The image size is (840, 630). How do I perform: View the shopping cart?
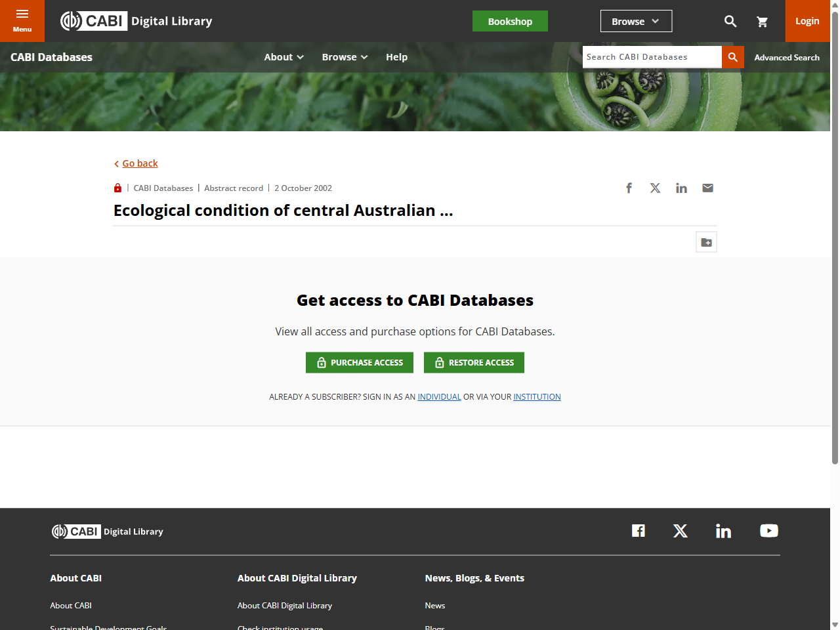pyautogui.click(x=763, y=21)
